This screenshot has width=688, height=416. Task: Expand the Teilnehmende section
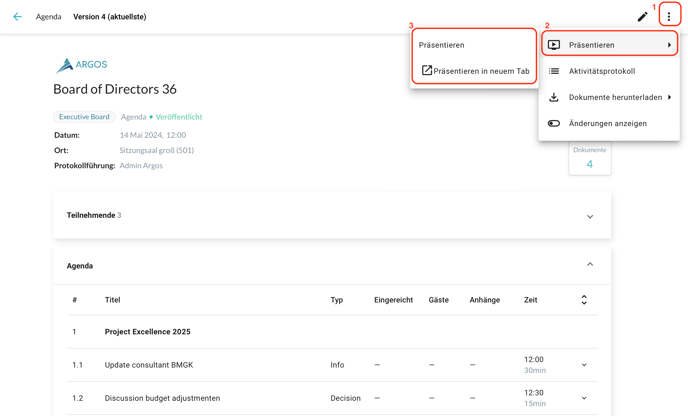[590, 216]
